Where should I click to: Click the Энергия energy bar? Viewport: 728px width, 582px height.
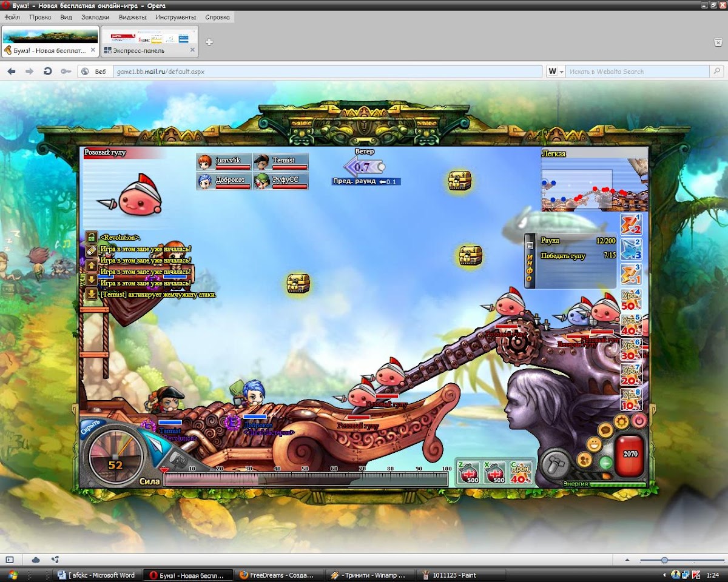click(x=618, y=484)
